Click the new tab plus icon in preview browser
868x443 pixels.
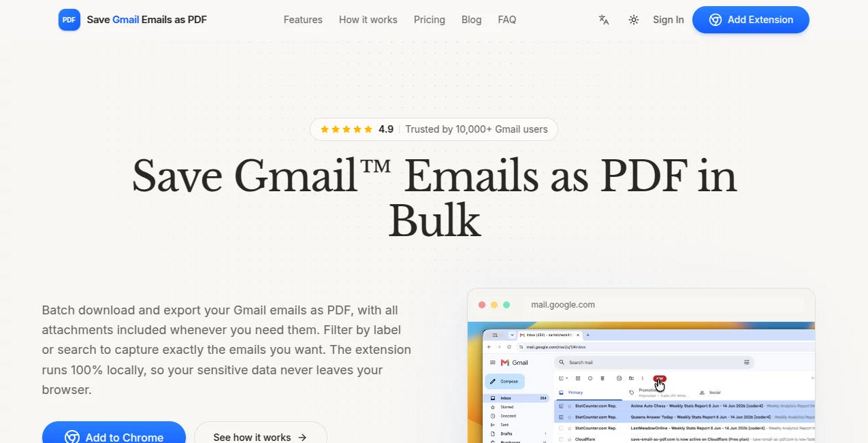click(x=588, y=335)
